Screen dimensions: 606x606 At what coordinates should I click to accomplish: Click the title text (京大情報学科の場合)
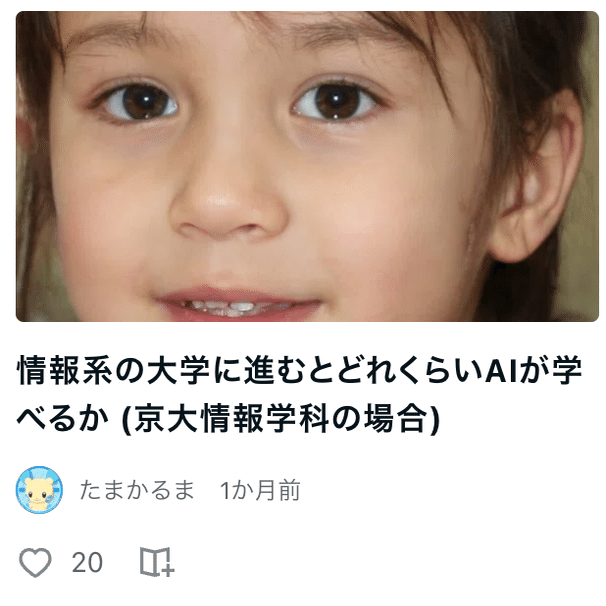click(x=281, y=419)
